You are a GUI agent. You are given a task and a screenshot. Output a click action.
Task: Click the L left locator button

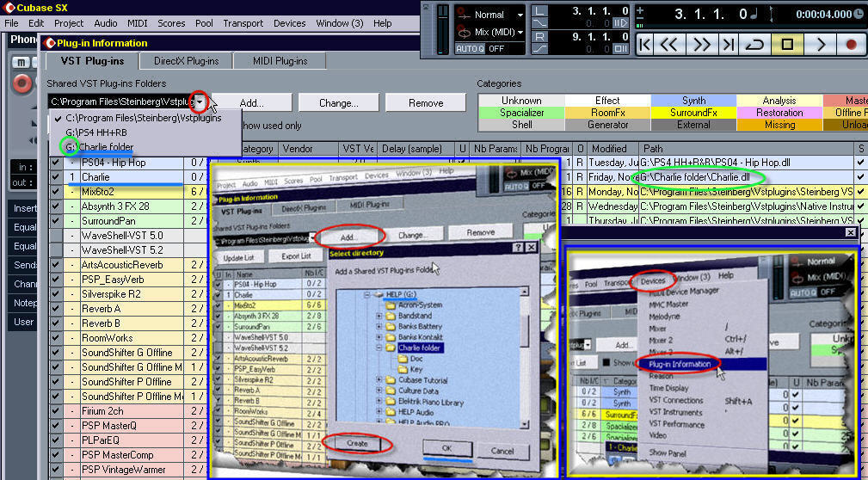pyautogui.click(x=539, y=10)
